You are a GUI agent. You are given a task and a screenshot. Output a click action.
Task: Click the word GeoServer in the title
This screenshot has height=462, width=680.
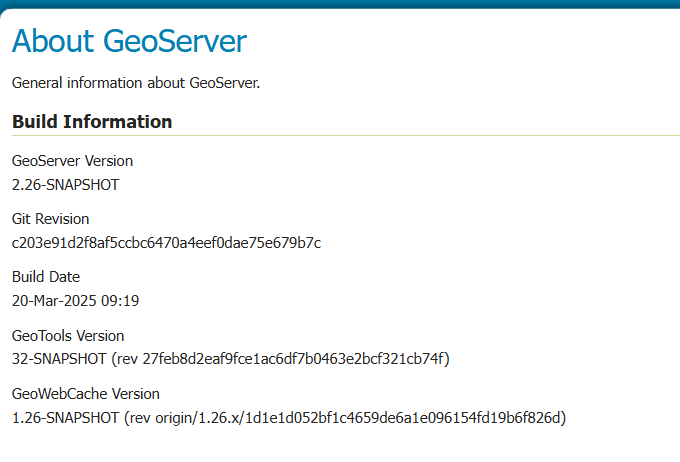[175, 41]
